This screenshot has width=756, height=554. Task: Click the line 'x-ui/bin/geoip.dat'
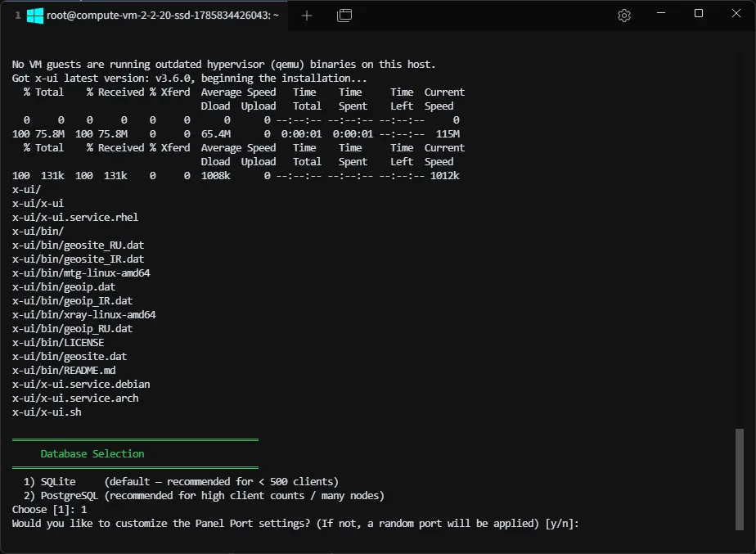[x=64, y=287]
